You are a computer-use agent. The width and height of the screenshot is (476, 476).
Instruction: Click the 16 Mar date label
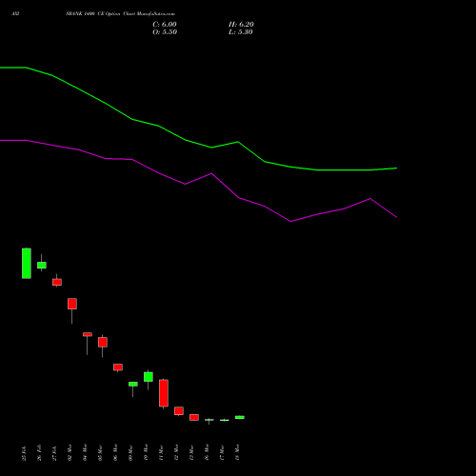[x=208, y=453]
